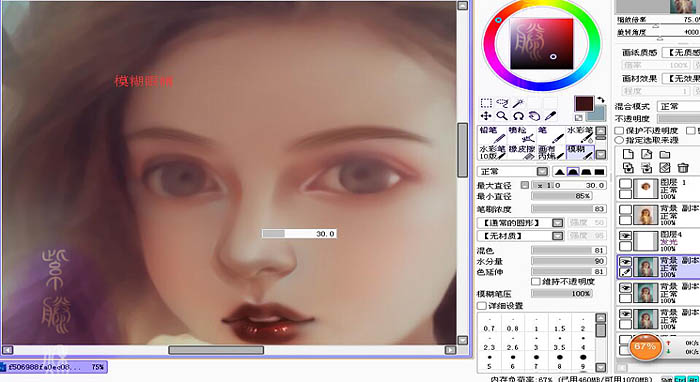Click the canvas vertical scrollbar thumb
The height and width of the screenshot is (382, 700).
(462, 149)
